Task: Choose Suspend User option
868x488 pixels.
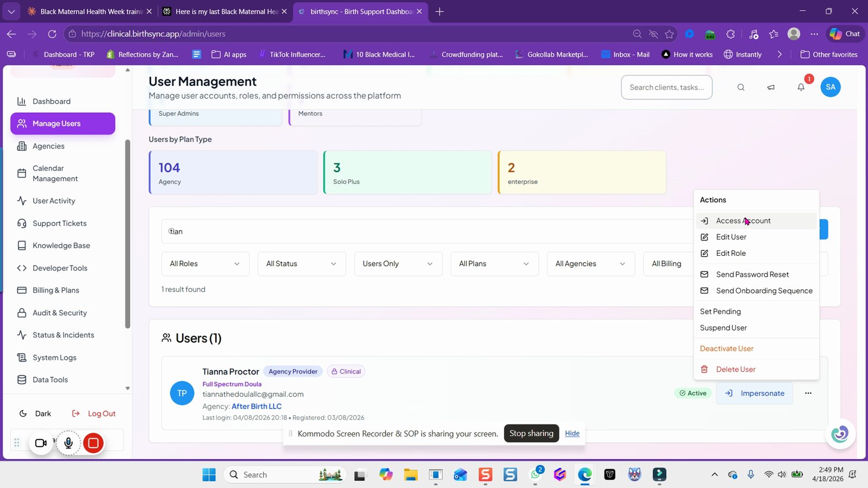Action: point(756,328)
